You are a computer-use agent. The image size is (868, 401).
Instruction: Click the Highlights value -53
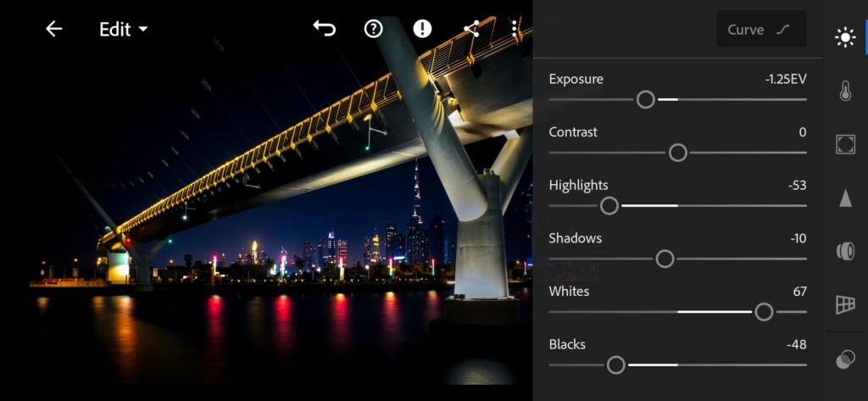[797, 186]
